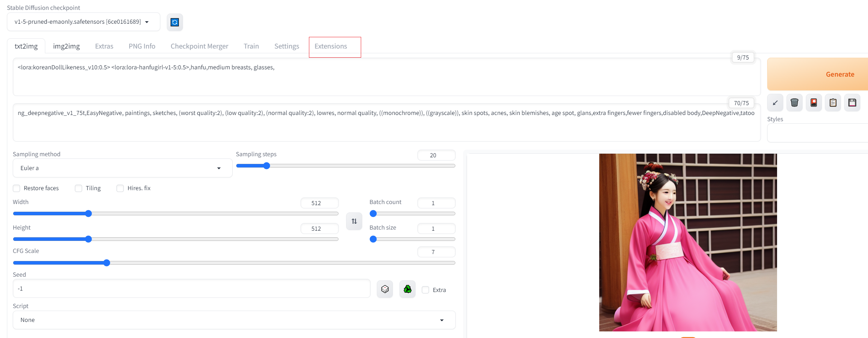
Task: Adjust the Batch count slider
Action: click(x=412, y=214)
